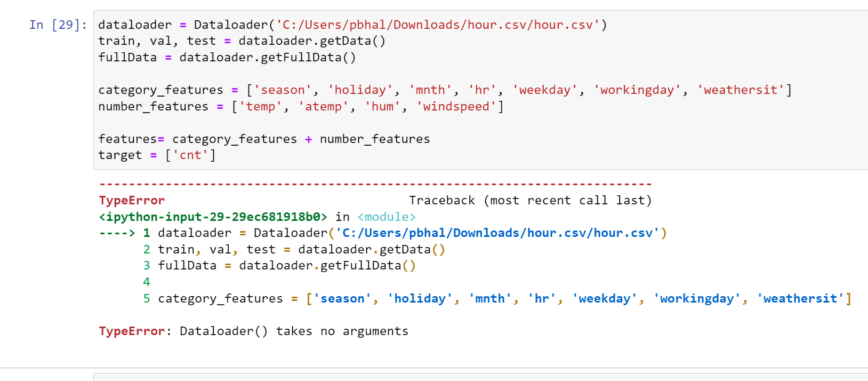Click the plus operator in features line
Viewport: 868px width, 381px height.
(x=309, y=139)
